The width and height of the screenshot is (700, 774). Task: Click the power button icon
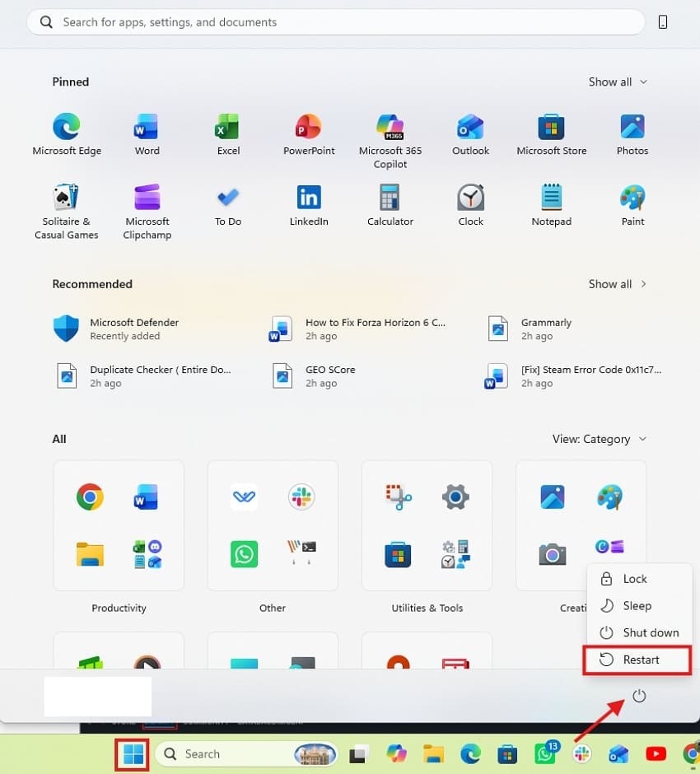[x=639, y=696]
